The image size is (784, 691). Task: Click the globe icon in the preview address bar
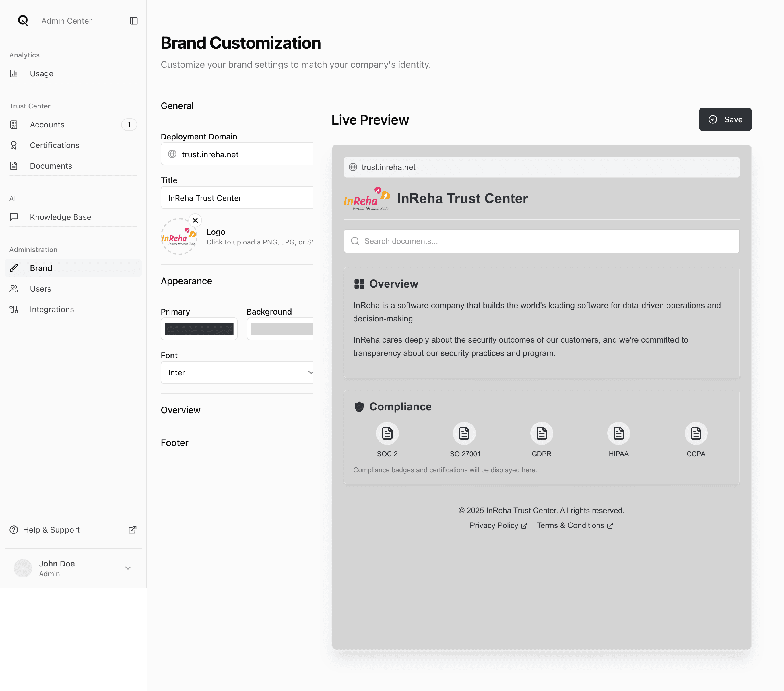[353, 167]
